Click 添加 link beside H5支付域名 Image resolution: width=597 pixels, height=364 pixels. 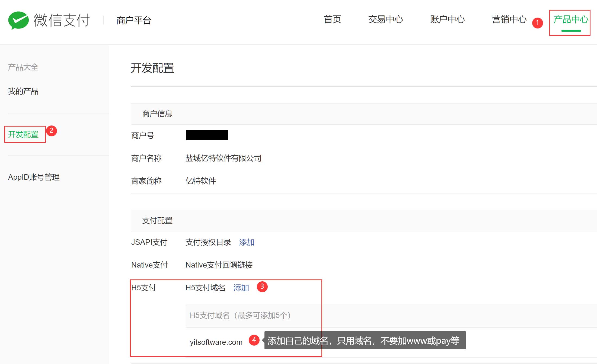(x=241, y=288)
